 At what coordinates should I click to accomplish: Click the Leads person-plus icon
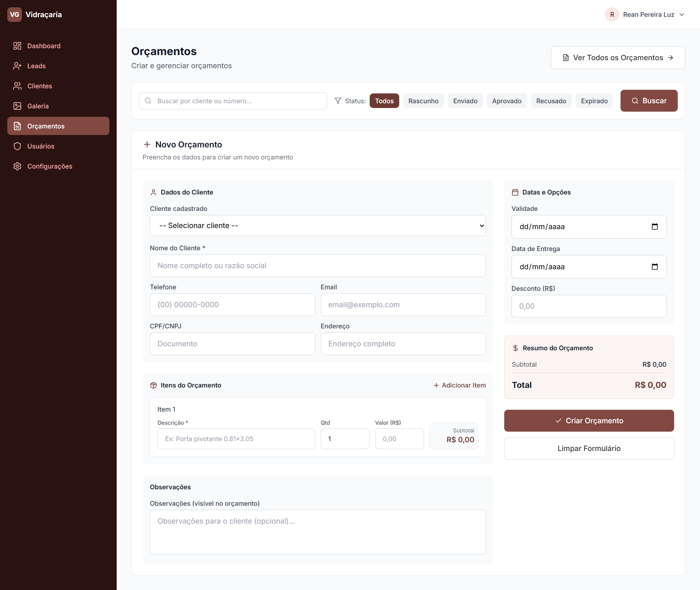pyautogui.click(x=17, y=66)
